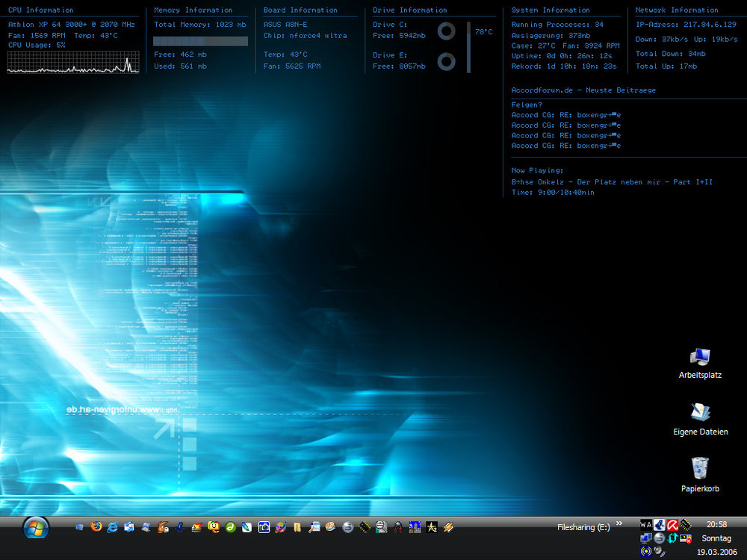Screen dimensions: 747x560
Task: Click the Filesharing (E:) taskbar toolbar label
Action: [x=583, y=526]
